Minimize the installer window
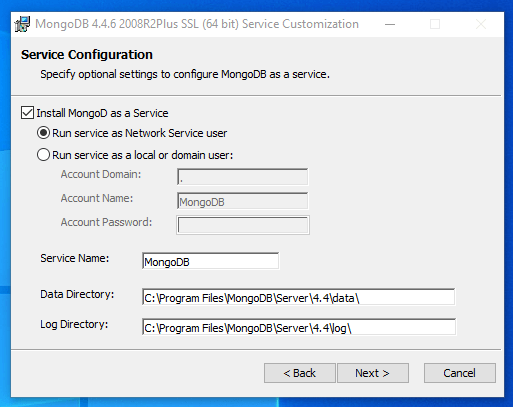Image resolution: width=513 pixels, height=407 pixels. [x=390, y=24]
